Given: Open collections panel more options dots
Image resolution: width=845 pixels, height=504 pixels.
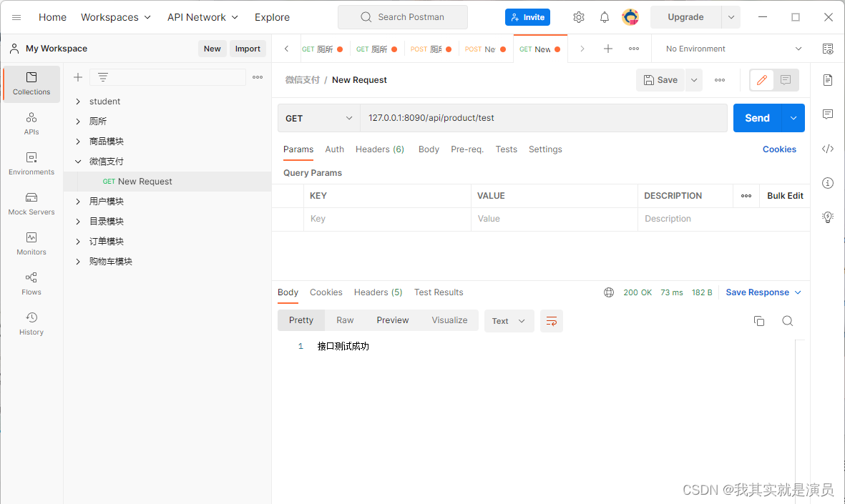Looking at the screenshot, I should coord(258,77).
